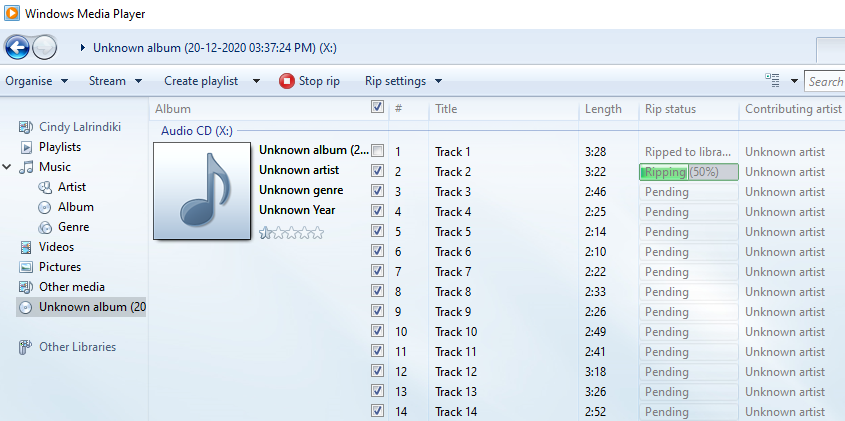Uncheck the box for Track 14
845x421 pixels.
tap(378, 411)
